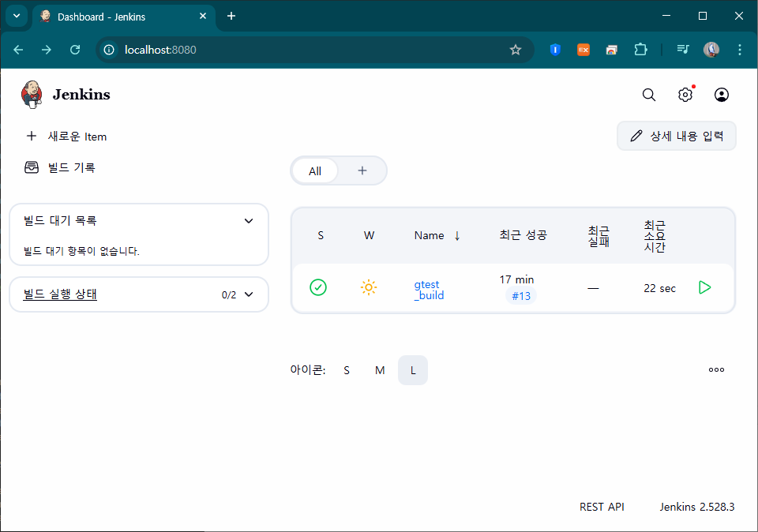
Task: Open build #13 badge
Action: coord(521,296)
